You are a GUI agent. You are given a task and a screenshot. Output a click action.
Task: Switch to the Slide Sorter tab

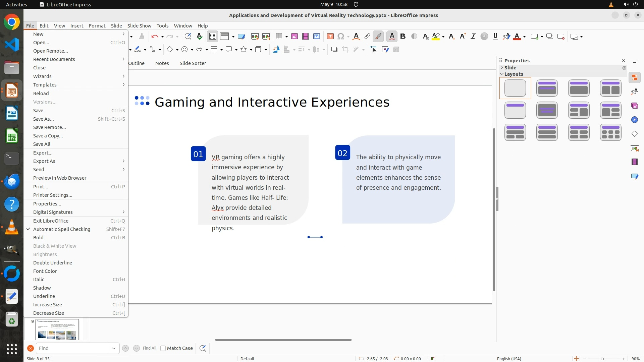(193, 63)
